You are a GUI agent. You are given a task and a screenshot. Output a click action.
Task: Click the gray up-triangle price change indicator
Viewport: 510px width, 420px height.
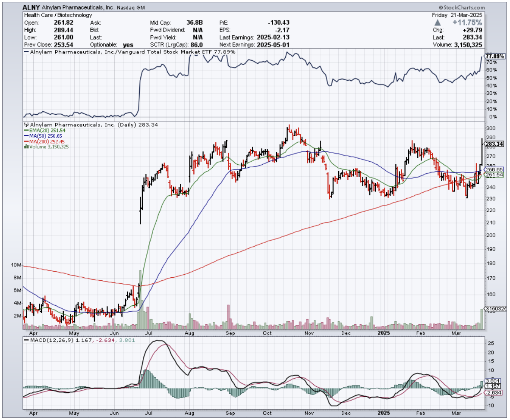pyautogui.click(x=438, y=22)
